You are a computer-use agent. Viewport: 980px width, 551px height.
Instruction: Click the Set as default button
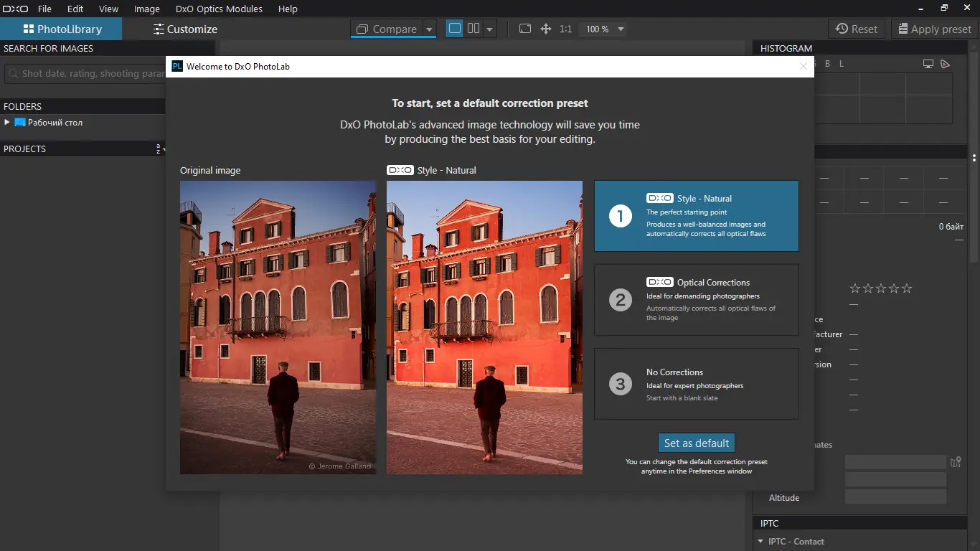(697, 443)
